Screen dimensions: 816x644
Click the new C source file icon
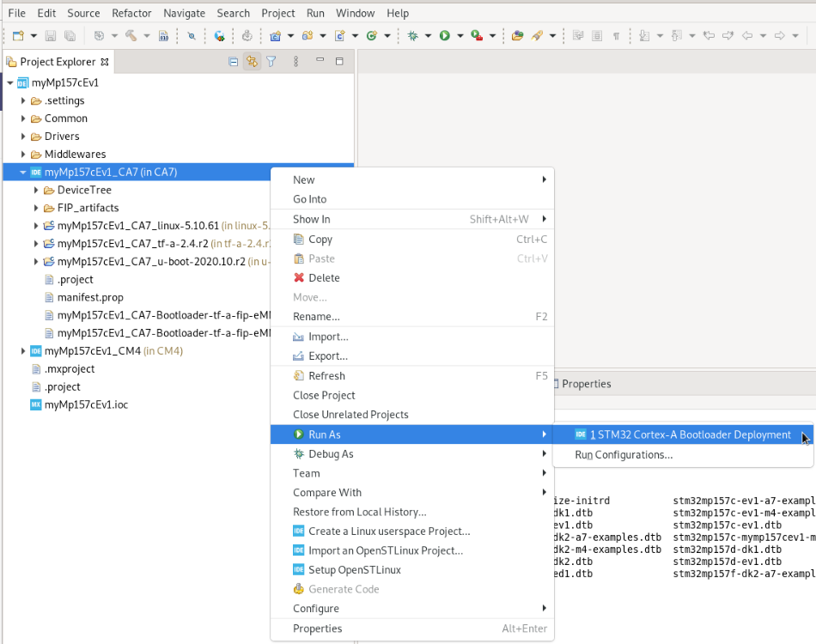(340, 35)
